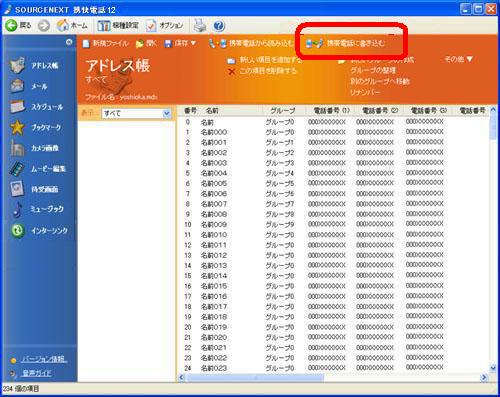Click the vertical scrollbar up arrow

pos(493,110)
